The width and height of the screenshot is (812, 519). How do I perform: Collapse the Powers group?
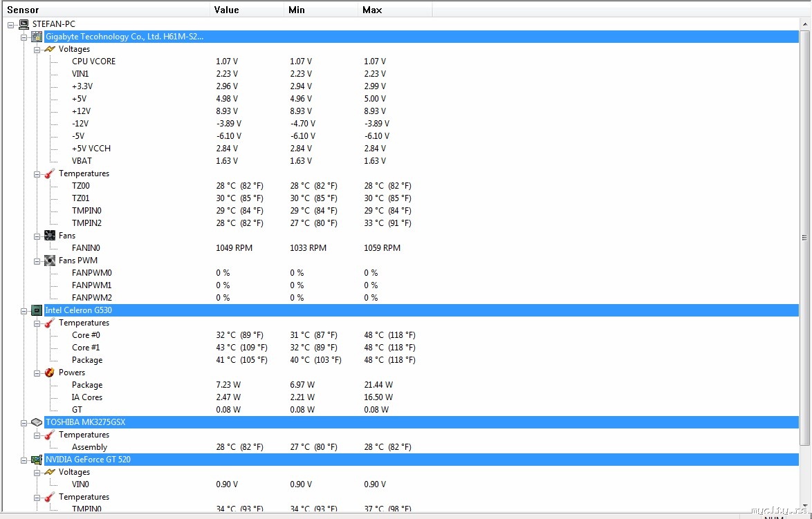pyautogui.click(x=37, y=373)
